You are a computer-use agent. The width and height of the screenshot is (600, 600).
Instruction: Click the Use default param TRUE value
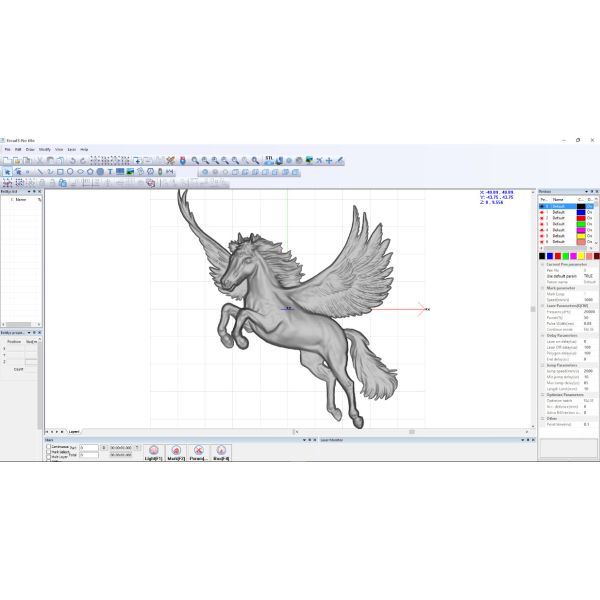(x=588, y=276)
